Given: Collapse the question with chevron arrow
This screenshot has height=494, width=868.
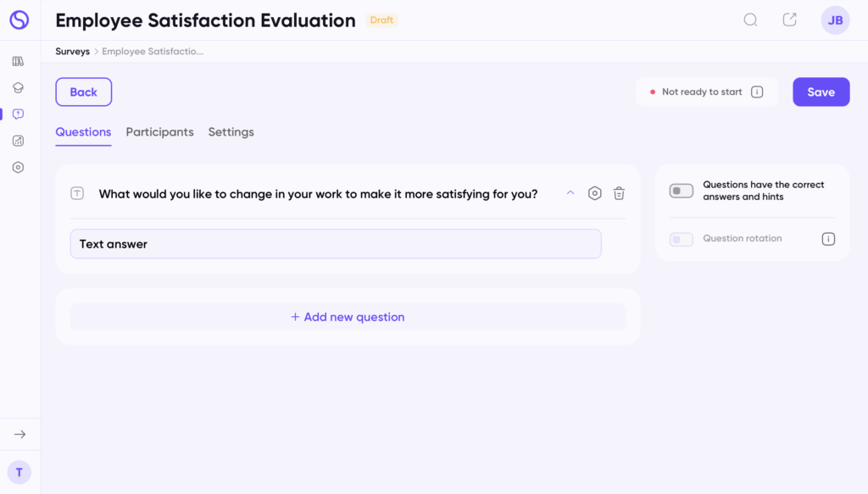Looking at the screenshot, I should pos(570,193).
